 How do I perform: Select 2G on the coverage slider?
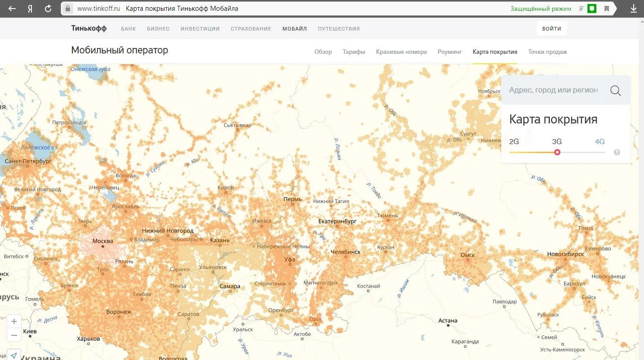514,141
